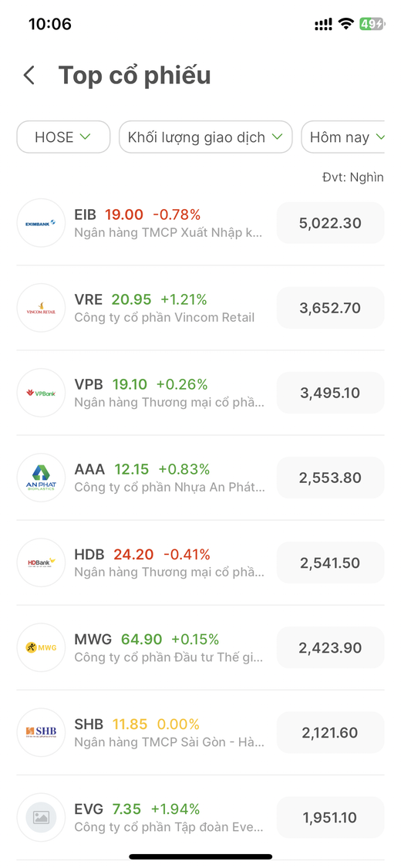Expand the HOSE exchange dropdown
Image resolution: width=401 pixels, height=868 pixels.
tap(63, 137)
